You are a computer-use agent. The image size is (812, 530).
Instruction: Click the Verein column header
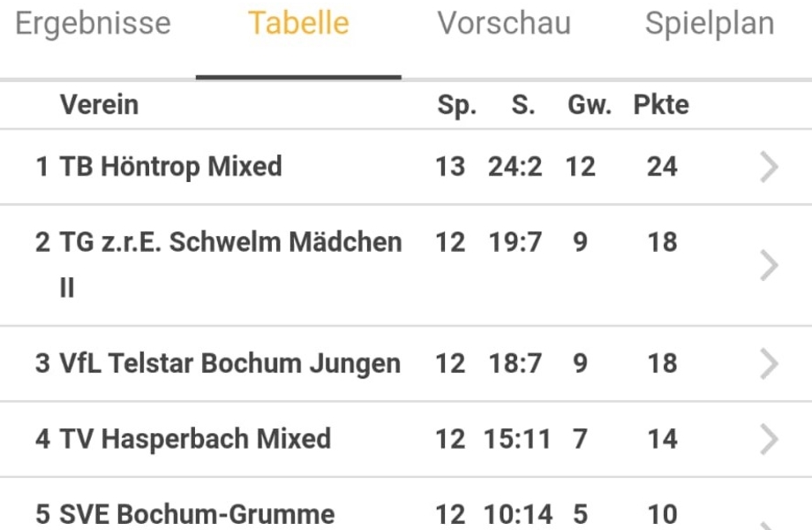tap(99, 105)
